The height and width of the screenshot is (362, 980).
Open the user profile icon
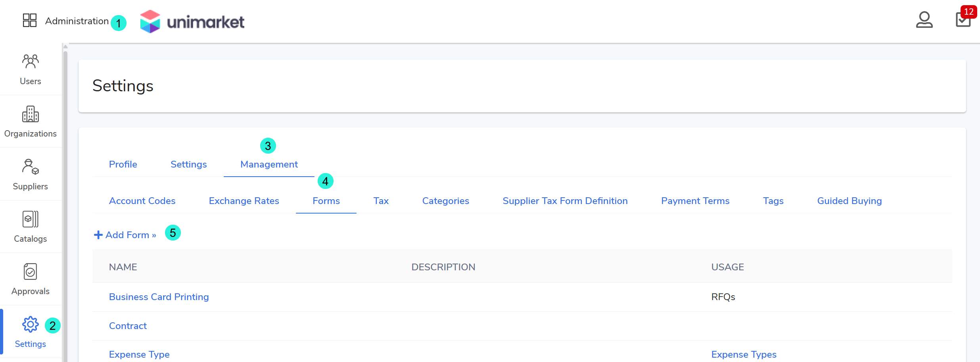[x=924, y=20]
